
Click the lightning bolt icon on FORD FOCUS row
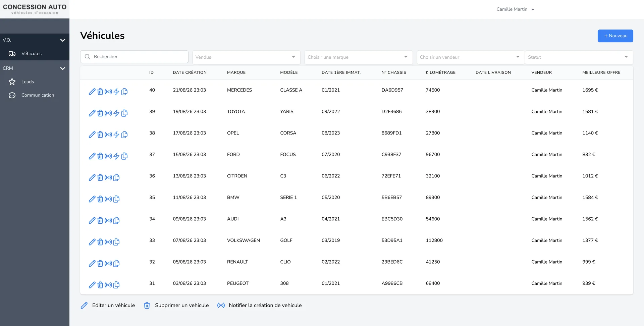point(116,156)
